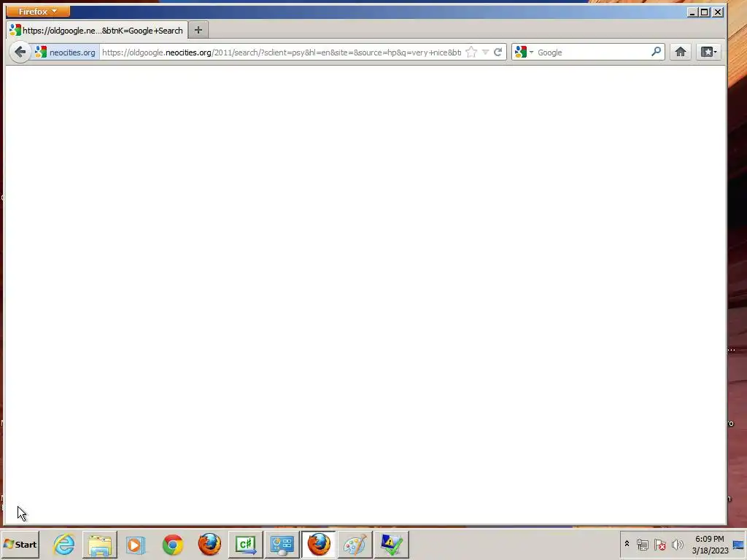Click the network tray icon

642,544
